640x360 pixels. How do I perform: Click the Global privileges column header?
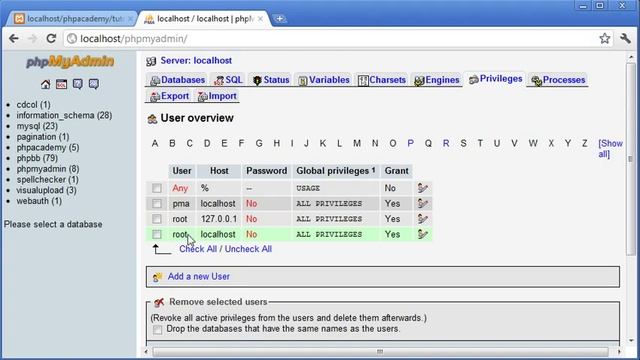336,171
